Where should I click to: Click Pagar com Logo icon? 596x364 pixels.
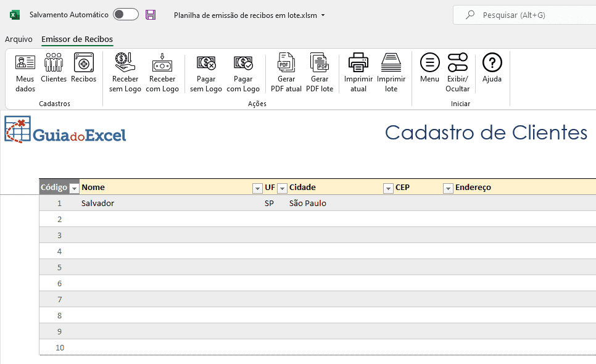(x=243, y=72)
